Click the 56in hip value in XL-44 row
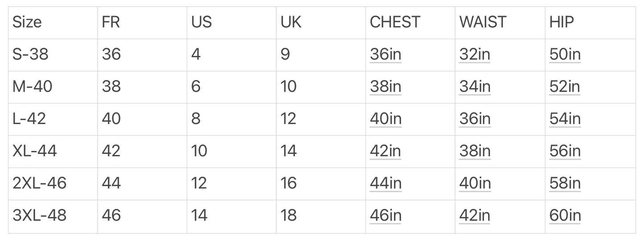644x236 pixels. click(565, 151)
